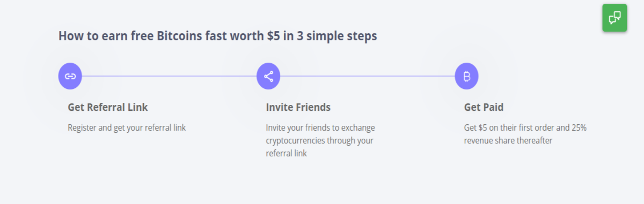Click the purple Bitcoin symbol step icon
The height and width of the screenshot is (204, 644).
click(x=466, y=76)
